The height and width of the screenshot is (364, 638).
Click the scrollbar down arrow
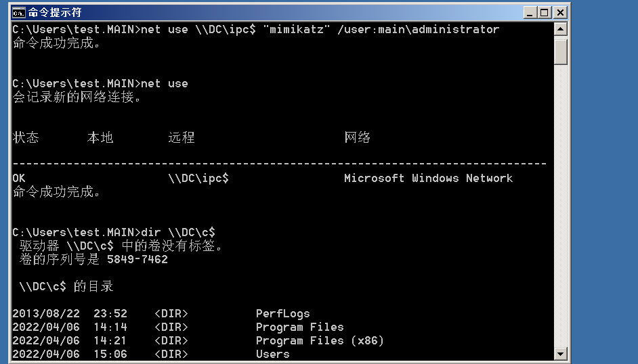560,354
